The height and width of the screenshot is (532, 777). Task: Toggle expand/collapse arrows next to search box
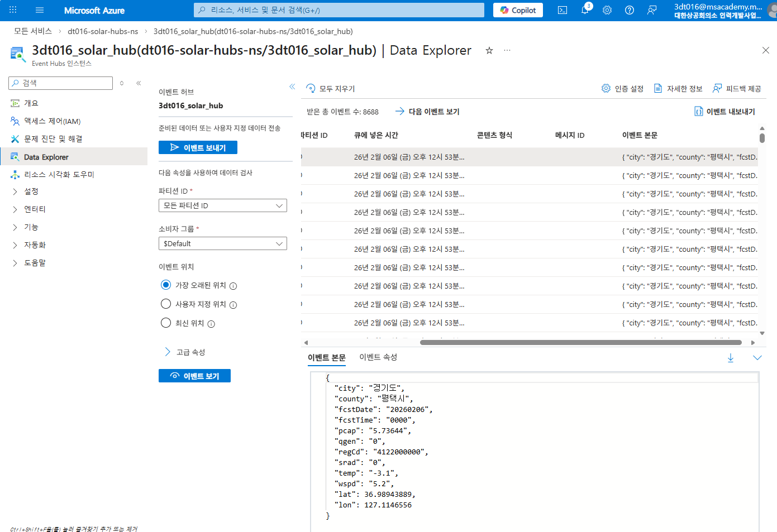pyautogui.click(x=122, y=83)
